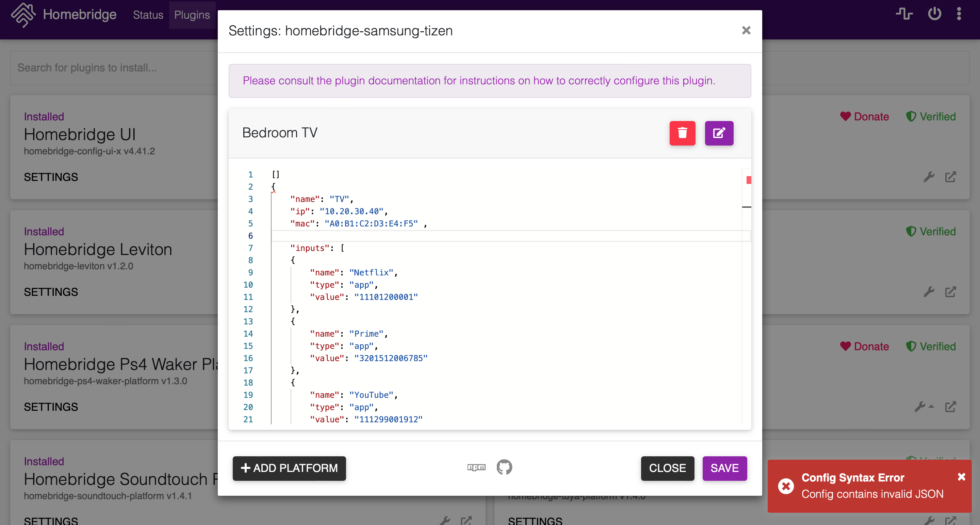Click the ADD PLATFORM button
This screenshot has width=980, height=525.
click(x=289, y=468)
